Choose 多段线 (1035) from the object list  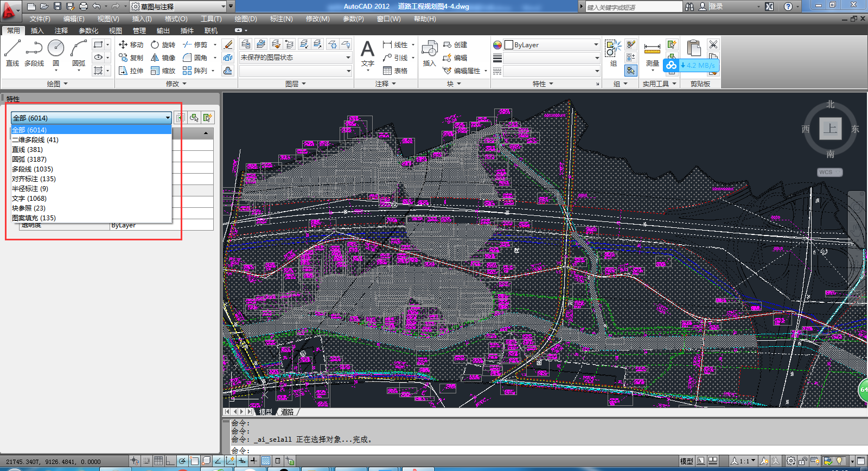[33, 169]
